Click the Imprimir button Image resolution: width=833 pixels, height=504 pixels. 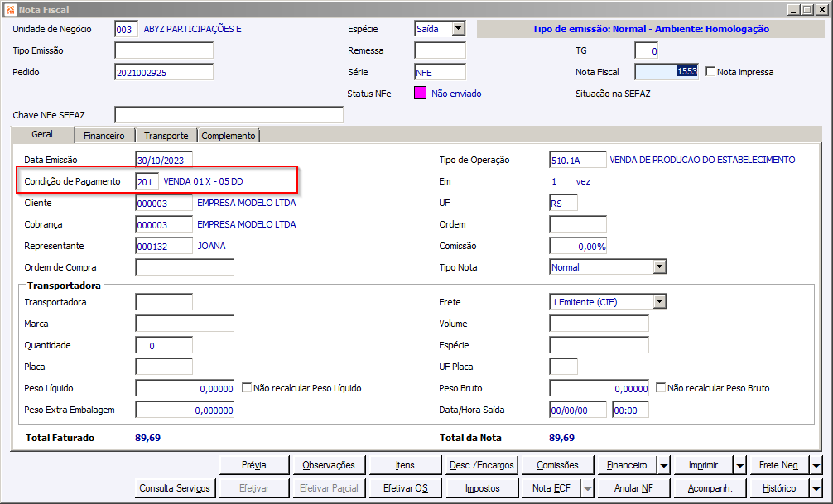pos(703,465)
